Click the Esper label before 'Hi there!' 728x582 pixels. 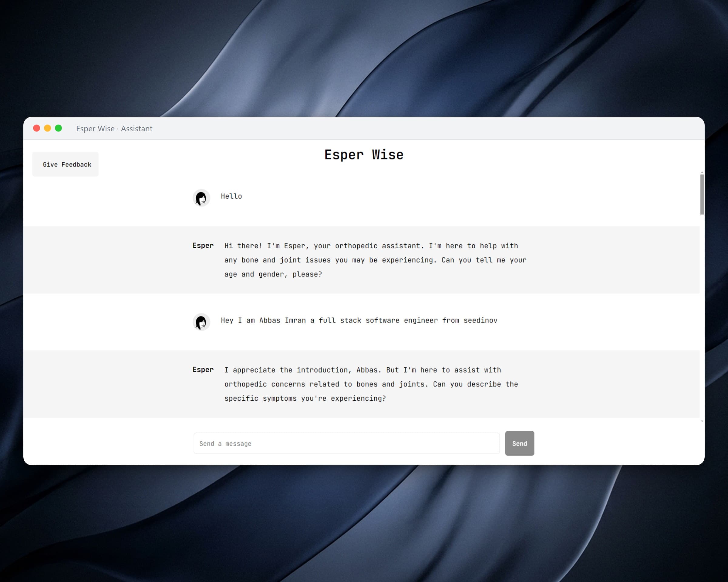[x=203, y=246]
